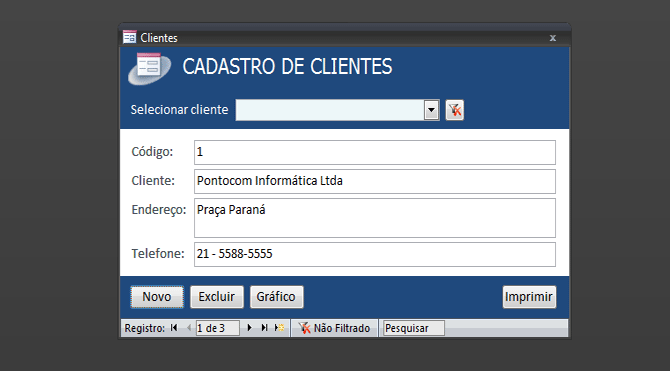This screenshot has width=670, height=371.
Task: Click the Clientes form icon in title bar
Action: [129, 37]
